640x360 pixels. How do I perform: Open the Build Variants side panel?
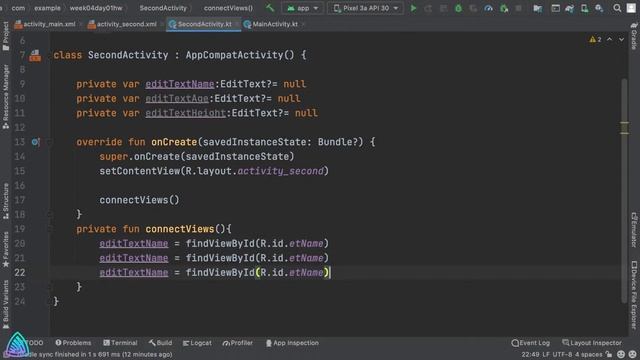[x=6, y=304]
